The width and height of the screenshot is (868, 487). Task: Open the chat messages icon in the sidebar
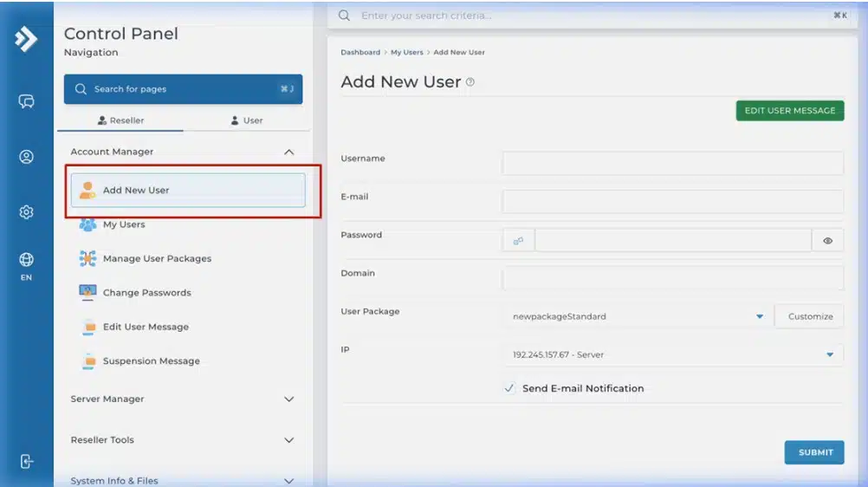coord(26,101)
